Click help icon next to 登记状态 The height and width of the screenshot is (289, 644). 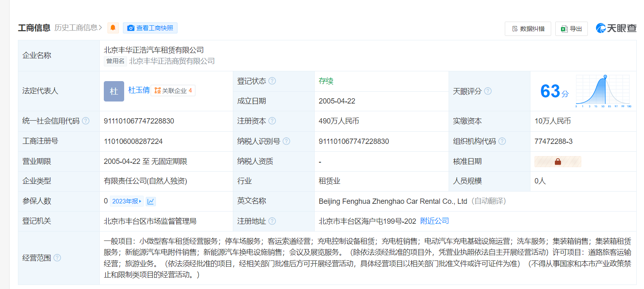(272, 81)
